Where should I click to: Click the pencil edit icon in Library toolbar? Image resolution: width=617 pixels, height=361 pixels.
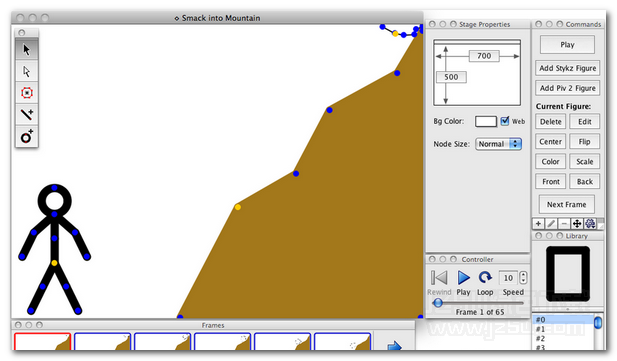tap(551, 224)
